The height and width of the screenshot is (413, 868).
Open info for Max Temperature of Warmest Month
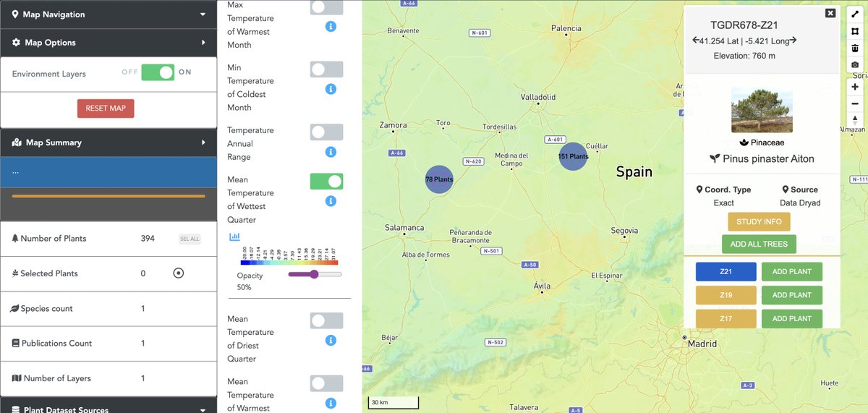(331, 26)
